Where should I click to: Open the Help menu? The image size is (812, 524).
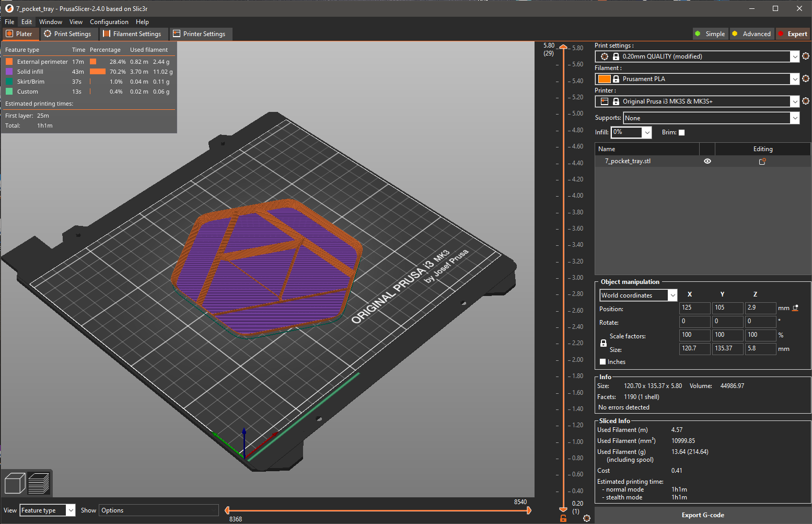click(x=142, y=22)
